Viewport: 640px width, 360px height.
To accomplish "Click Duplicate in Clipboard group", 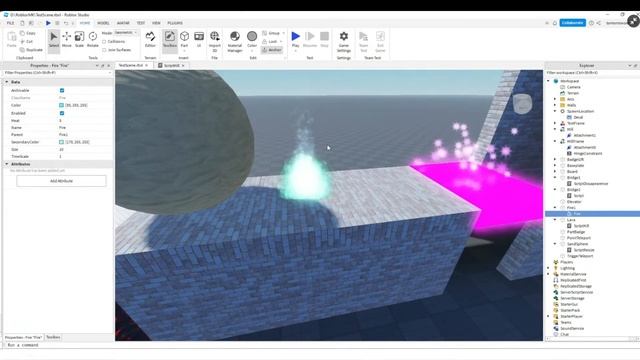I will [x=31, y=50].
